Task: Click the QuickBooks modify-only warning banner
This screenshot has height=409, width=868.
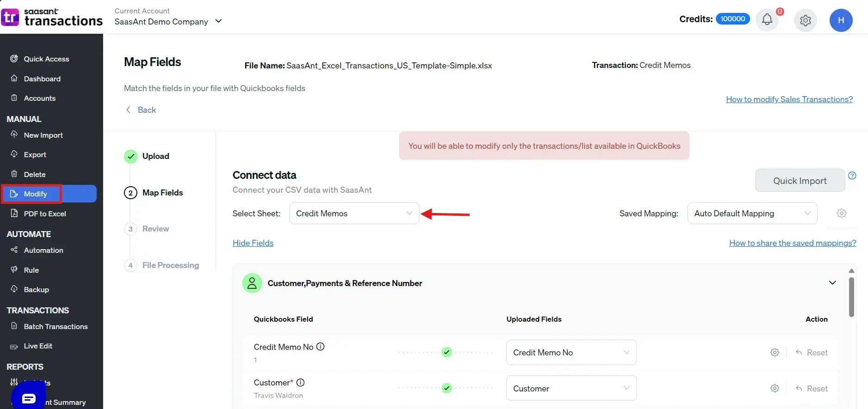Action: tap(544, 146)
